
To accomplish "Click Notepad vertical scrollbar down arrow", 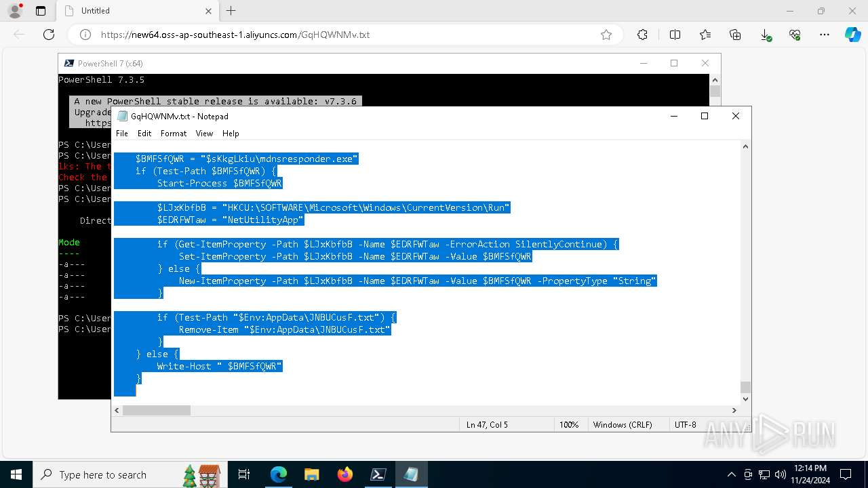I will coord(745,399).
